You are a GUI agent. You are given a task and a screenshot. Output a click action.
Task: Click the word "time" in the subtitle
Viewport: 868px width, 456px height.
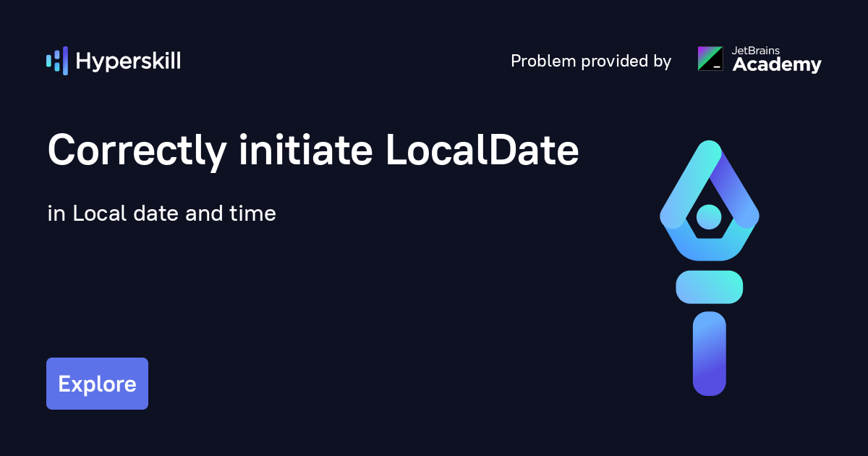click(255, 214)
